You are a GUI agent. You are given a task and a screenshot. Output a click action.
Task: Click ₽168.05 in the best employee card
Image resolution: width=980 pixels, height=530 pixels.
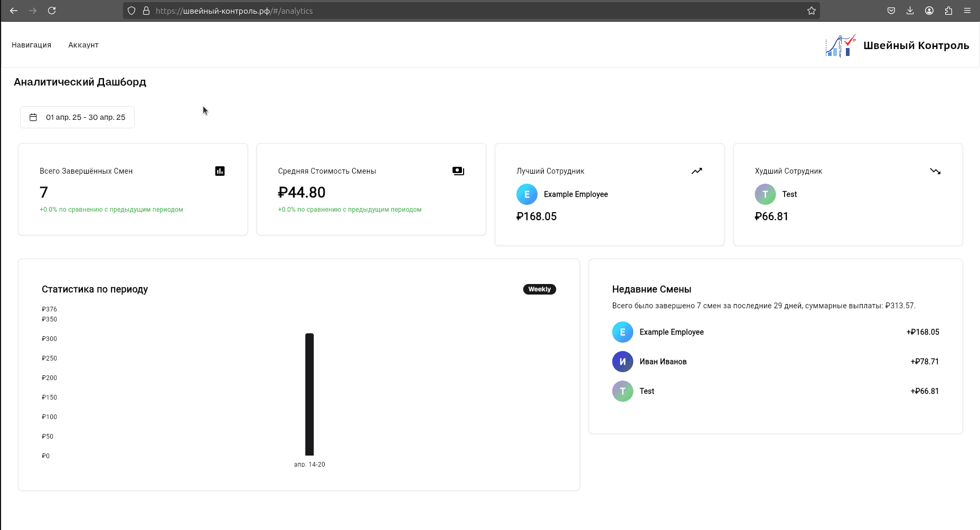(x=536, y=216)
